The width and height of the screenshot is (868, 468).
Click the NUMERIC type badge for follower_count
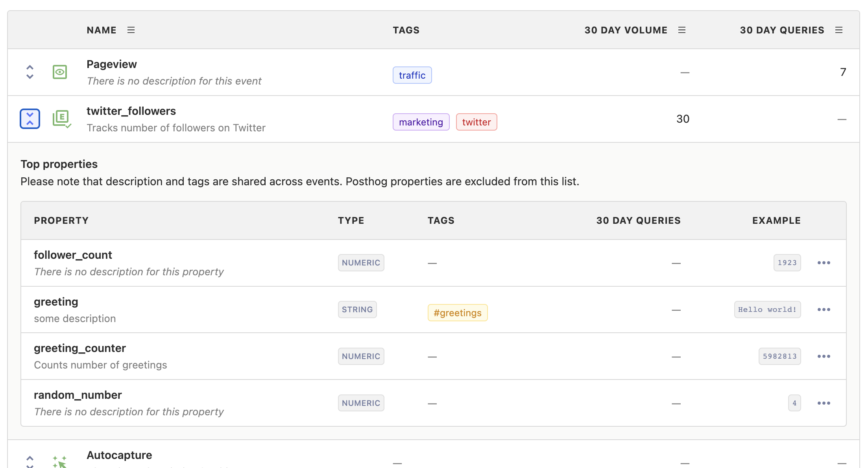pos(361,262)
